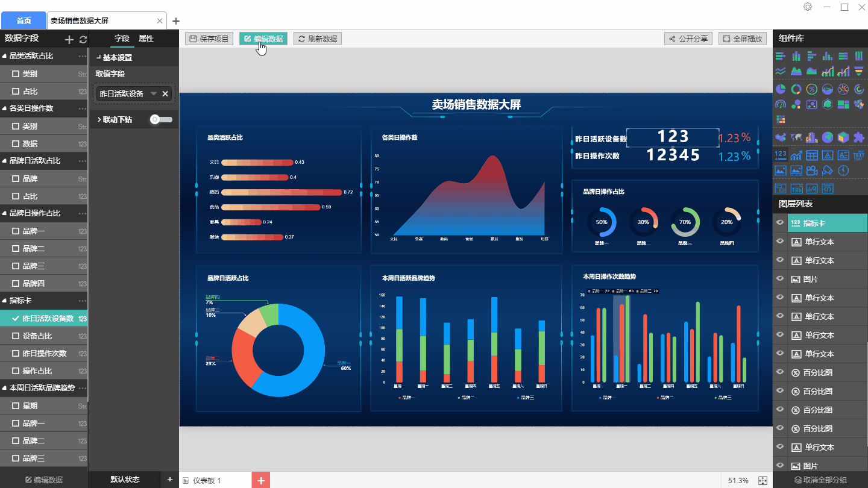Add the China map component
This screenshot has height=488, width=868.
781,137
